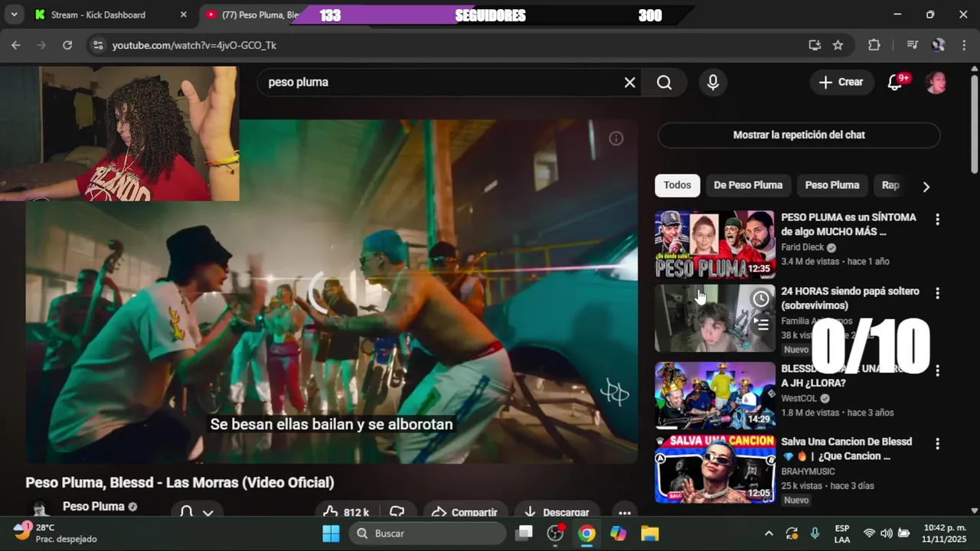Select the Peso Pluma filter chip
The height and width of the screenshot is (551, 980).
click(832, 185)
